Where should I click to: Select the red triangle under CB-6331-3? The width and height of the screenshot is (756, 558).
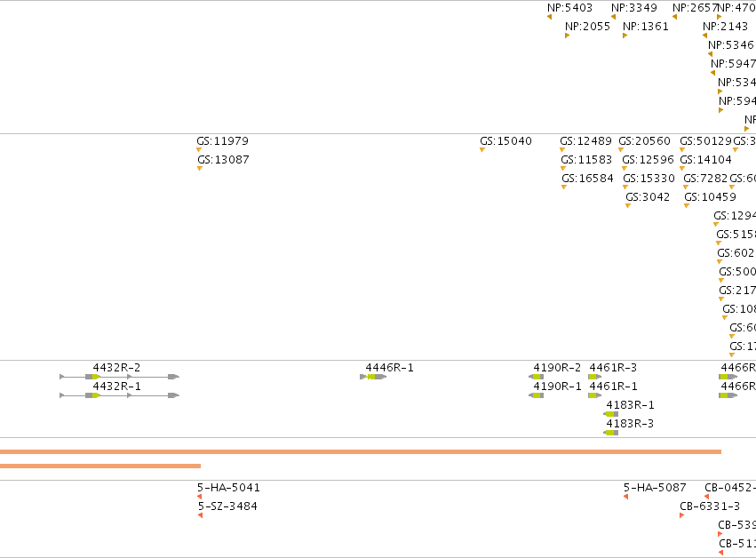point(681,515)
